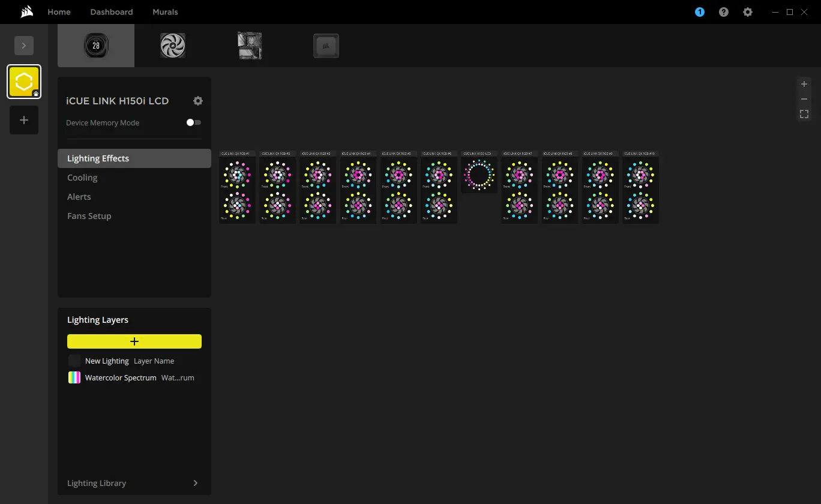Select rear fan of QX RGB #10
The height and width of the screenshot is (504, 821).
click(640, 206)
